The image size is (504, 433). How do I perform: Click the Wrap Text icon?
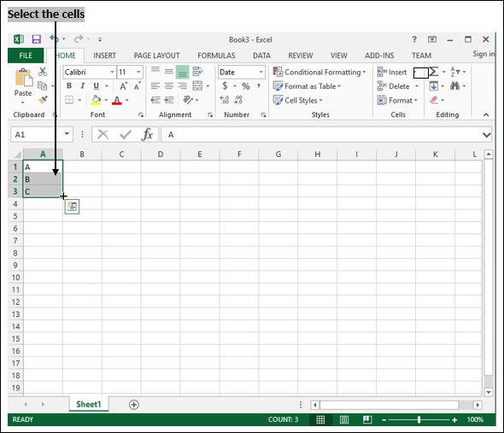[x=197, y=72]
